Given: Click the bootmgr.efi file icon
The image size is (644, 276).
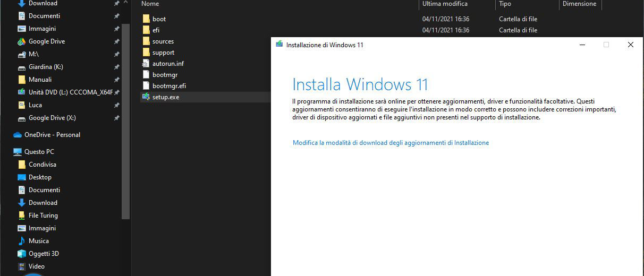Looking at the screenshot, I should click(x=146, y=86).
